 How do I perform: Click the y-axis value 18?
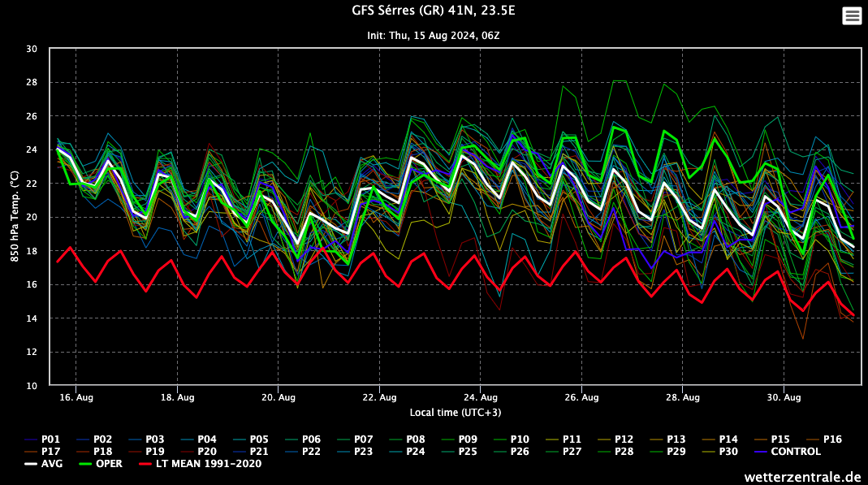[x=32, y=251]
